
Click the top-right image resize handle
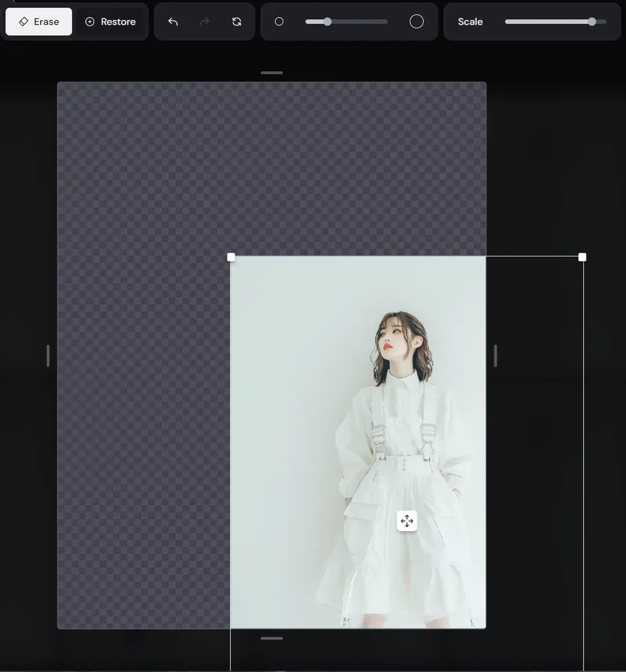583,257
